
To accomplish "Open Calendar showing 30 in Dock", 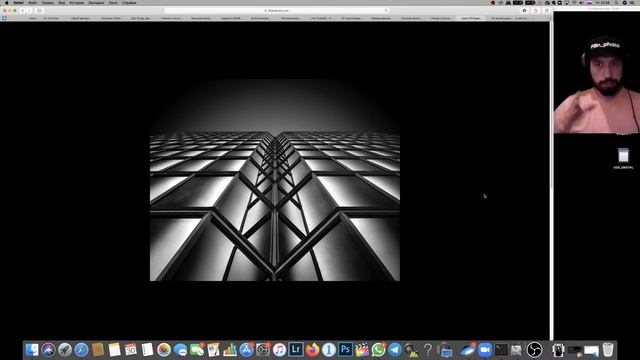I will click(131, 350).
